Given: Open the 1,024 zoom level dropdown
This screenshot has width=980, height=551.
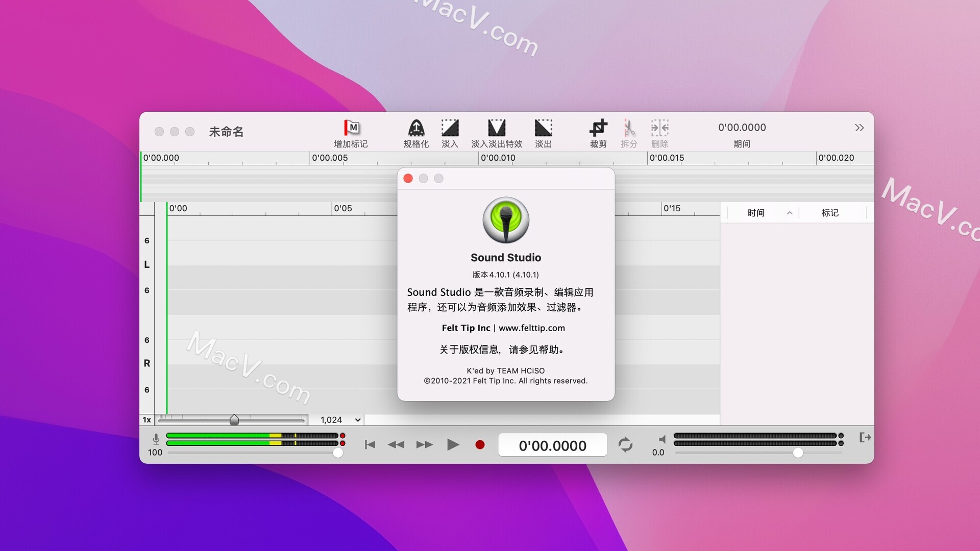Looking at the screenshot, I should [340, 420].
